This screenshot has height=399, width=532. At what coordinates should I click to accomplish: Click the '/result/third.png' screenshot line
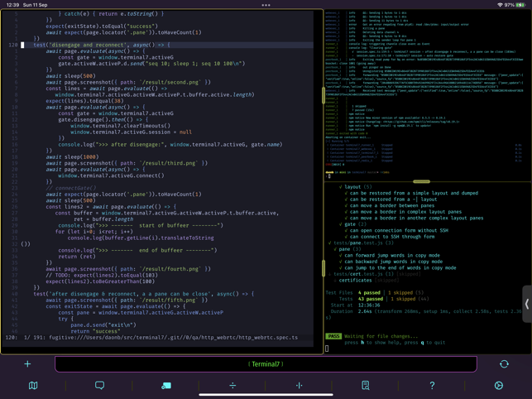click(x=127, y=163)
